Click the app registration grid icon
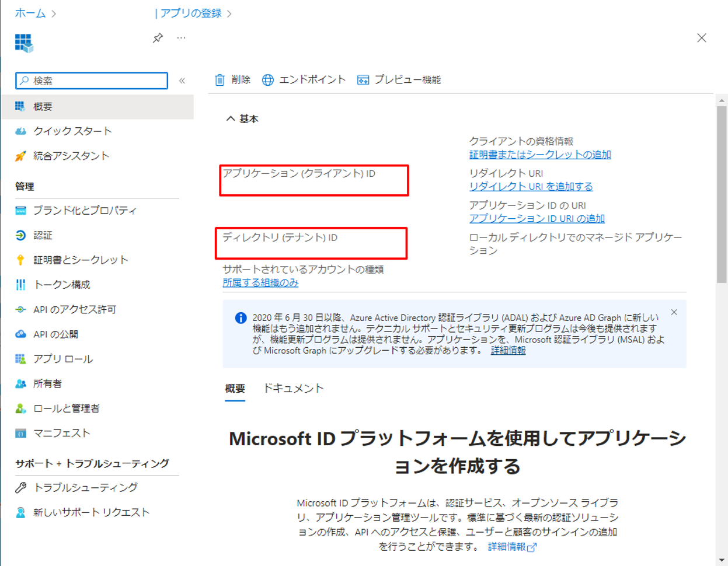This screenshot has width=728, height=566. pyautogui.click(x=24, y=43)
